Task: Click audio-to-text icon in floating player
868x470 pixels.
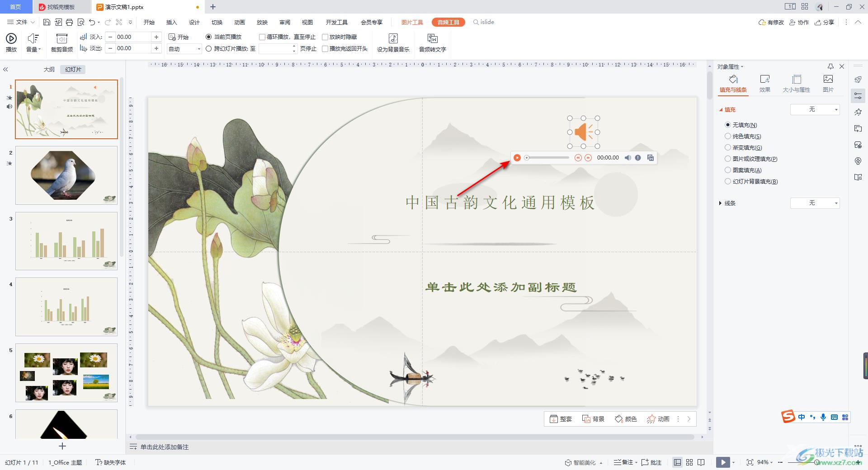Action: pos(651,158)
